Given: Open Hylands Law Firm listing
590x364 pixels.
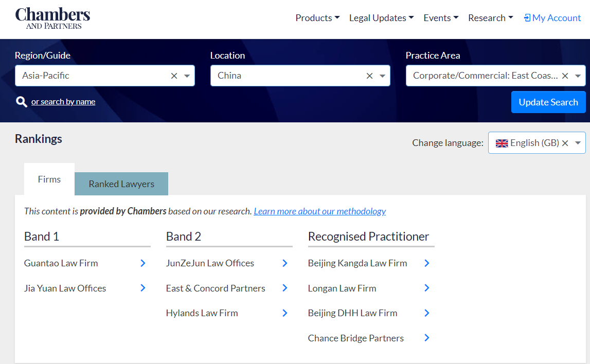Looking at the screenshot, I should coord(202,313).
